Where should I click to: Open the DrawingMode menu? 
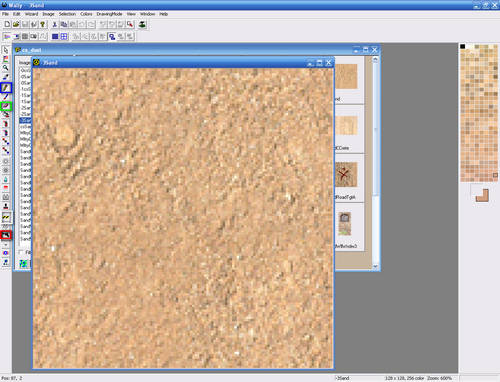[109, 14]
